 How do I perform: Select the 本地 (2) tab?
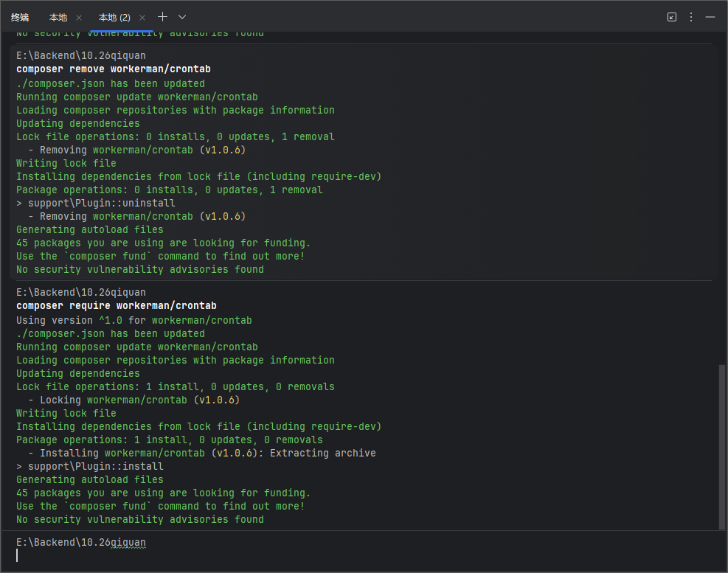pyautogui.click(x=114, y=18)
